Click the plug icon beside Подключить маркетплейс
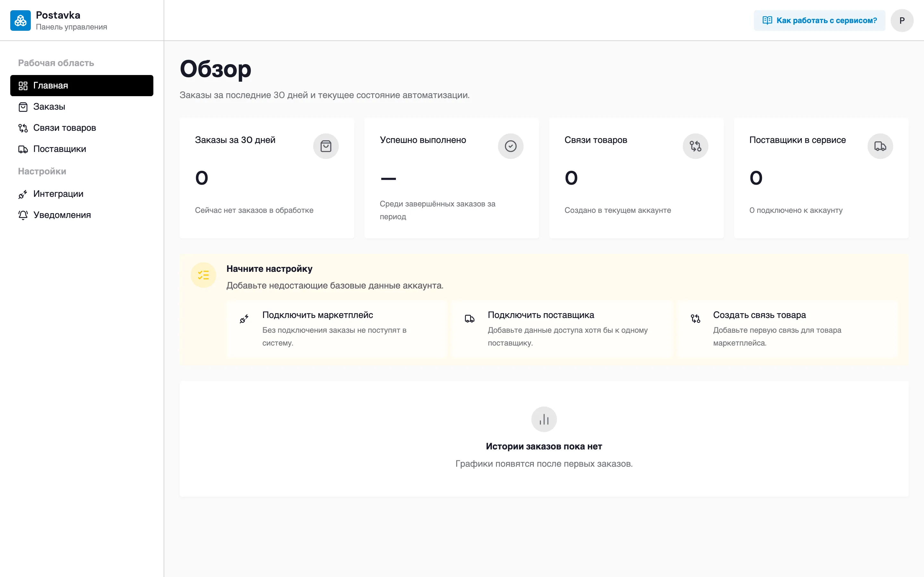924x577 pixels. (244, 319)
